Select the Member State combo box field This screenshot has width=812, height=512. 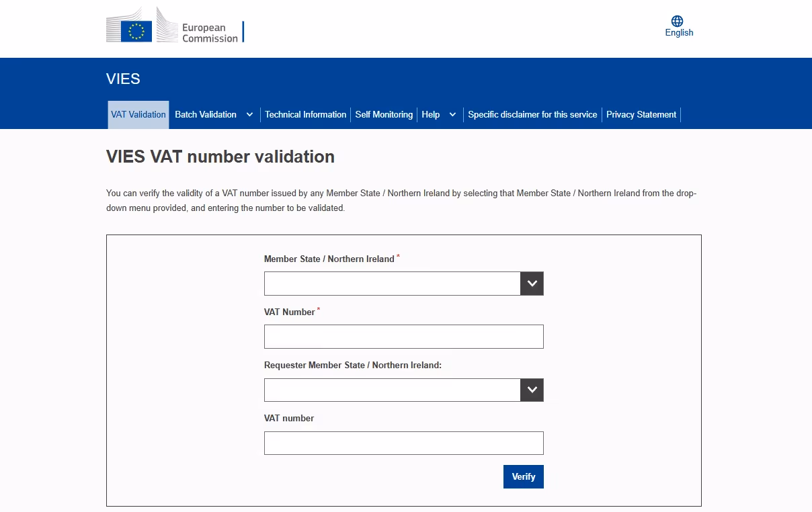pos(390,283)
